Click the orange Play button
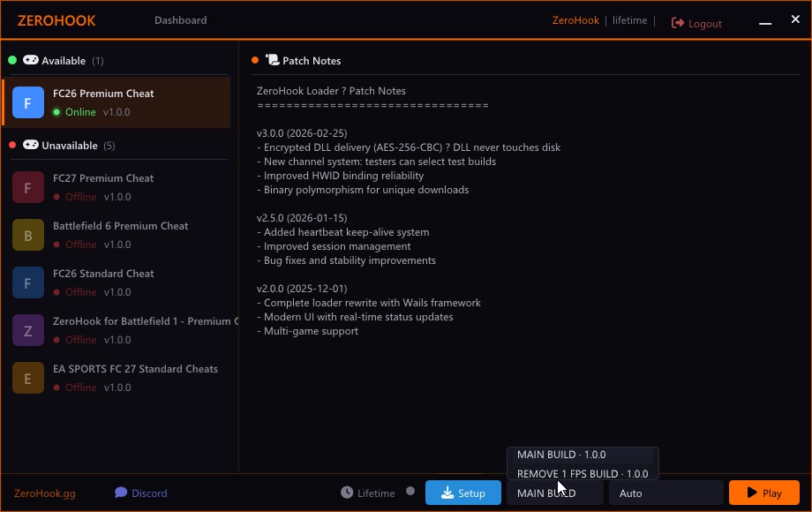Viewport: 812px width, 512px height. pyautogui.click(x=763, y=493)
